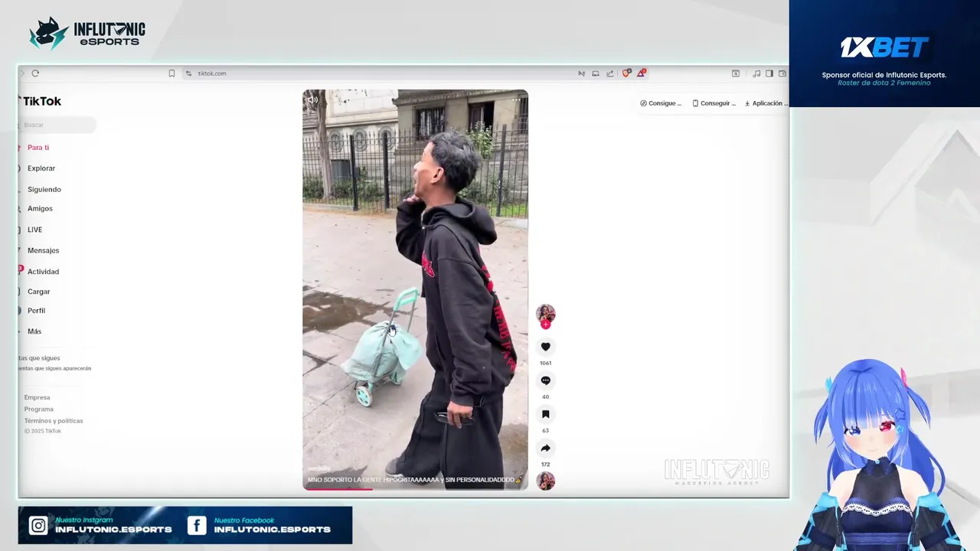
Task: Reload the TikTok page
Action: 35,73
